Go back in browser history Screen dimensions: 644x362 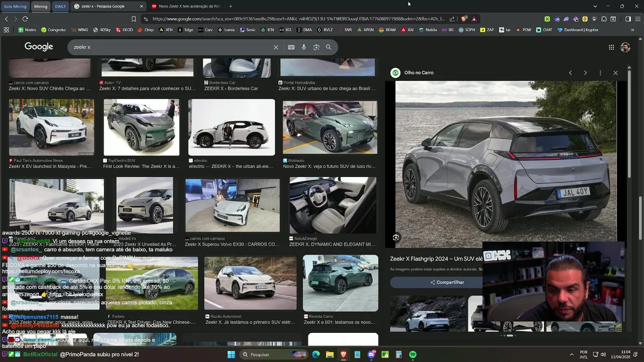click(7, 19)
